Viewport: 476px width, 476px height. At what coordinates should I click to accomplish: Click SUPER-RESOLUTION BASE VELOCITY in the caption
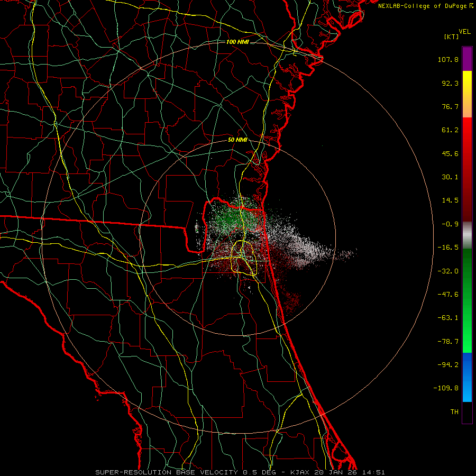click(x=168, y=472)
